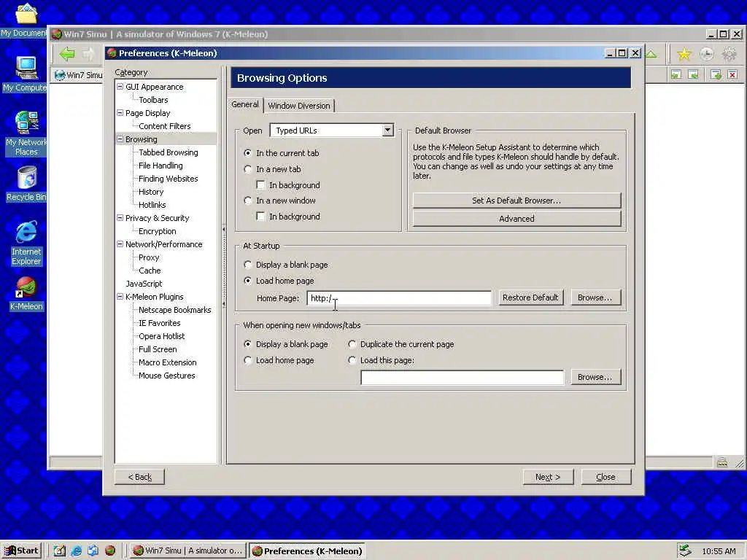747x560 pixels.
Task: Collapse Privacy & Security tree node
Action: pos(120,217)
